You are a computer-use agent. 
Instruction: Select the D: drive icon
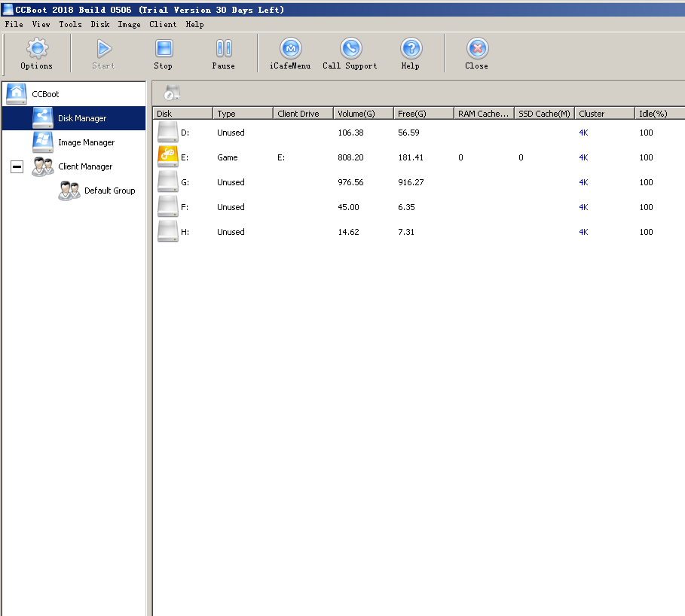point(168,133)
